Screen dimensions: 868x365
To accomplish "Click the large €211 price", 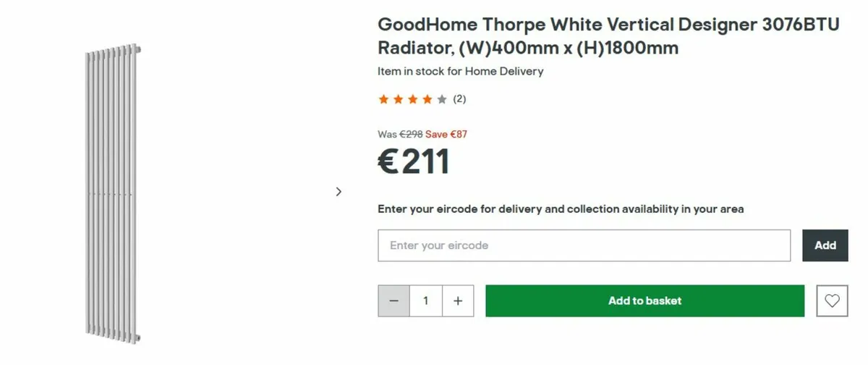I will (x=414, y=161).
